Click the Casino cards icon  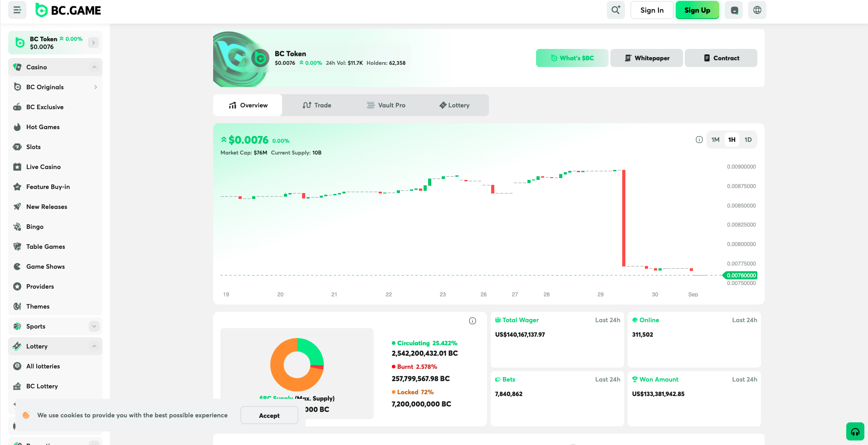pyautogui.click(x=17, y=67)
